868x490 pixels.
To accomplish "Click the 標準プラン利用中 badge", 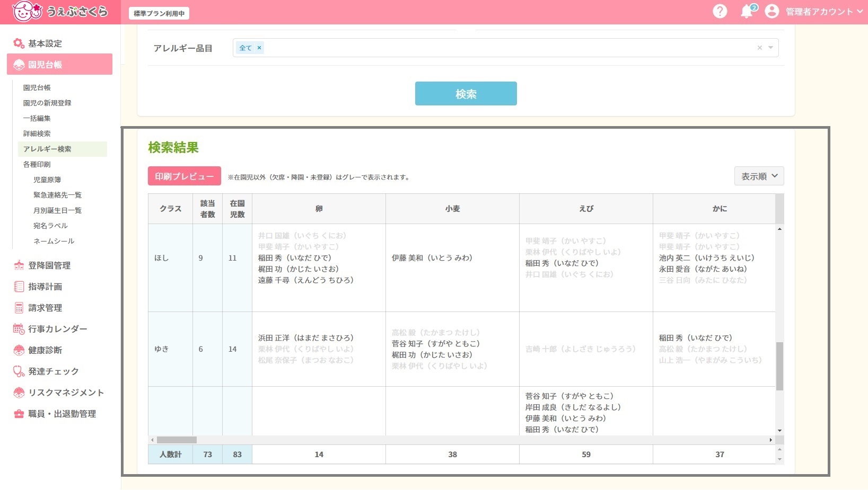I will click(x=159, y=13).
